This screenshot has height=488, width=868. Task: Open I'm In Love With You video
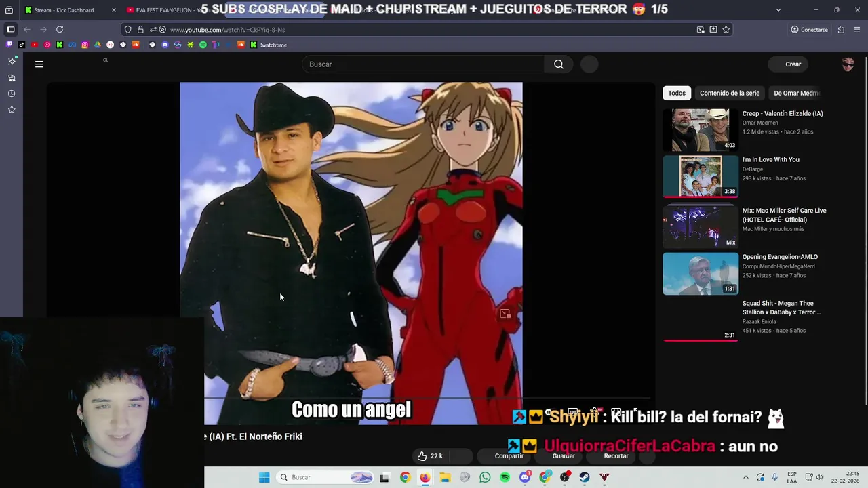coord(770,160)
